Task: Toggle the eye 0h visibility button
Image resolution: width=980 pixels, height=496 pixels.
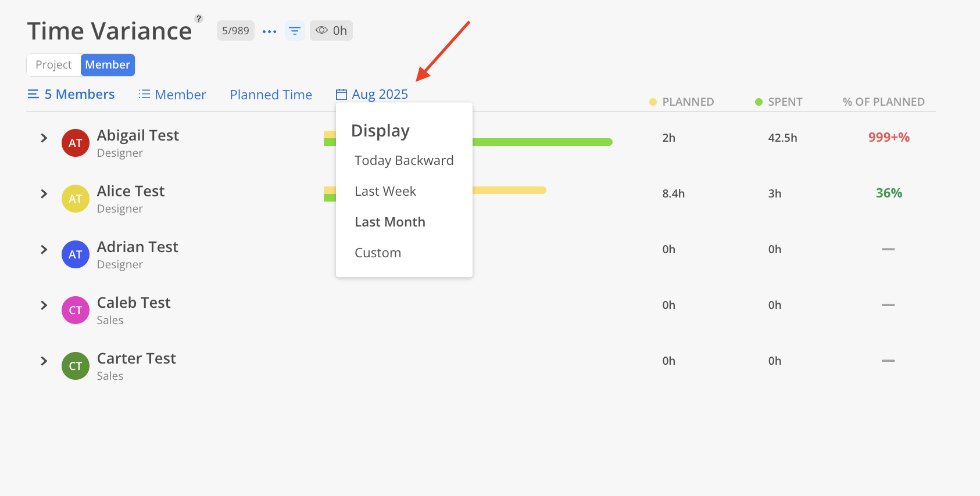Action: (x=331, y=31)
